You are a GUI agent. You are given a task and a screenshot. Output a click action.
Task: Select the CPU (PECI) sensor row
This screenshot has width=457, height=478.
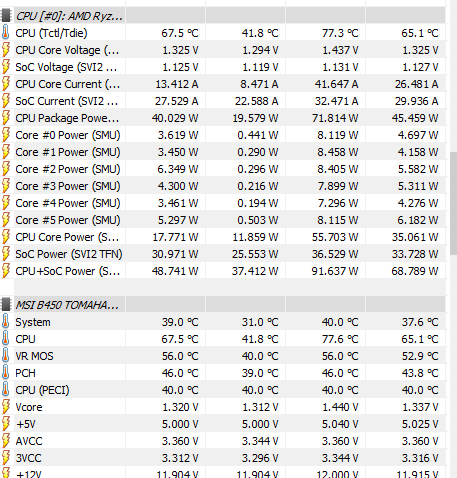coord(223,390)
